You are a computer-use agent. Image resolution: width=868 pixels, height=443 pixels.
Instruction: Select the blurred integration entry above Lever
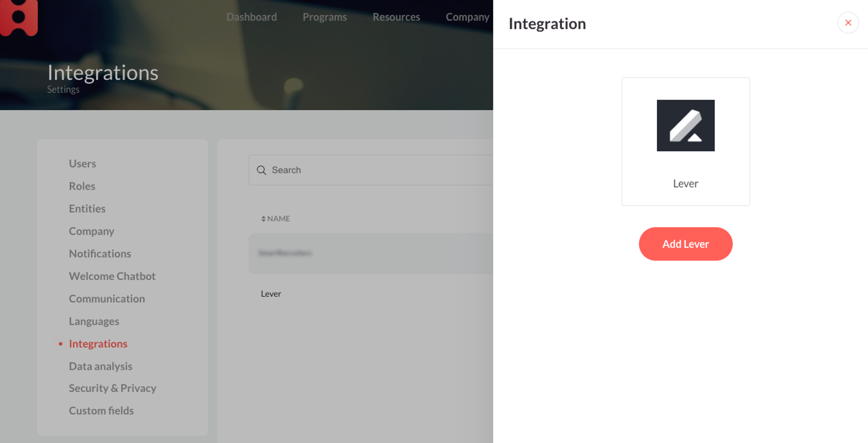(x=285, y=253)
